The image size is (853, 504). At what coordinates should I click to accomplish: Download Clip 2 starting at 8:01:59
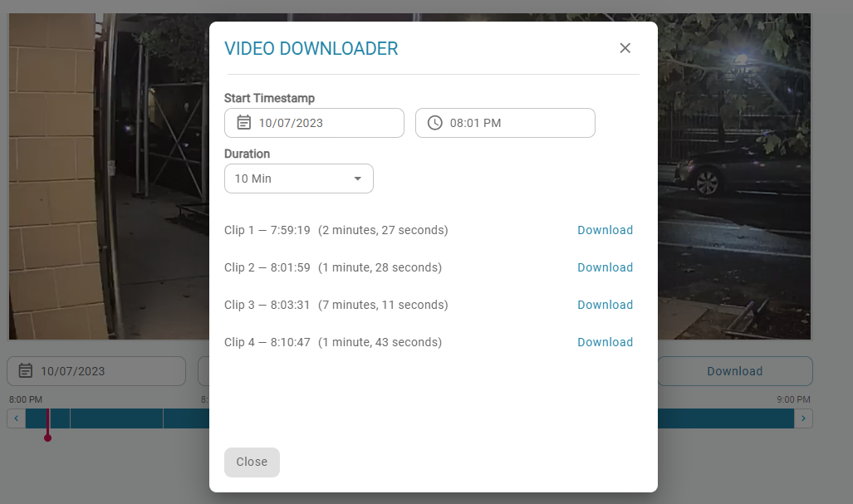pos(605,267)
